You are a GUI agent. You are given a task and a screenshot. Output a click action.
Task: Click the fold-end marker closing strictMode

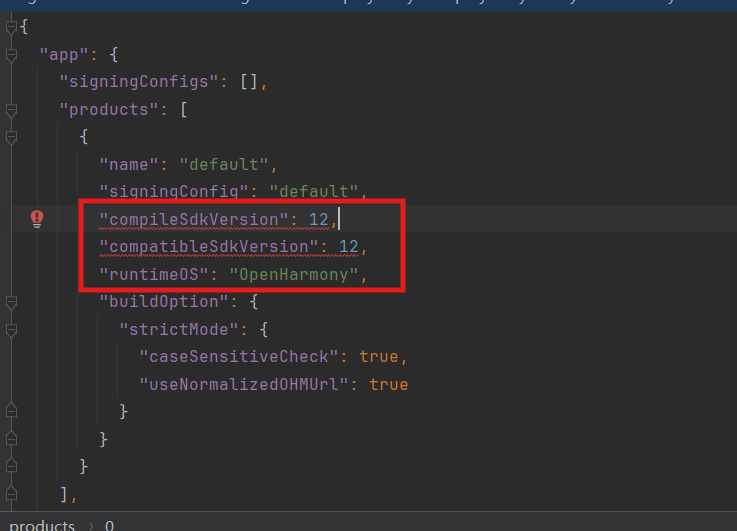click(x=11, y=411)
